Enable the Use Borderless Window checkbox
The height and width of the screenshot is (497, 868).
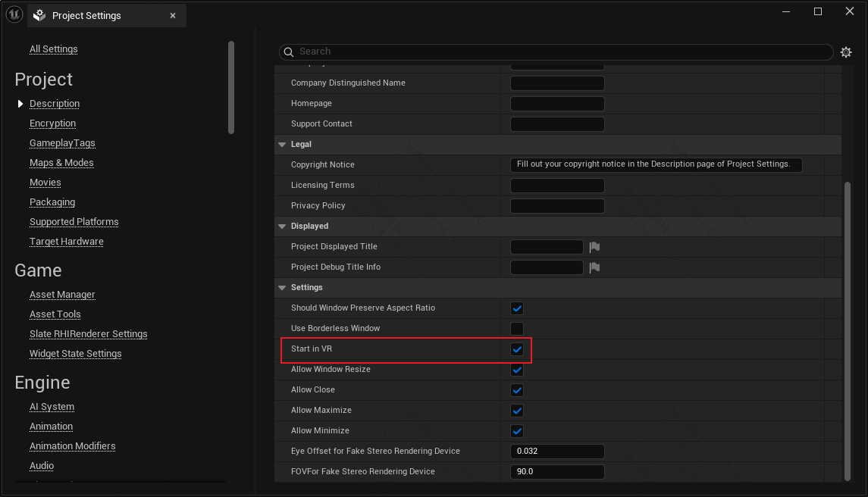tap(517, 329)
